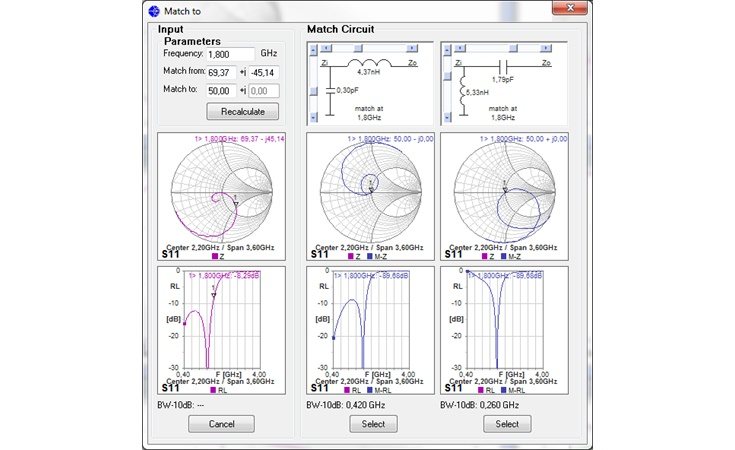This screenshot has height=450, width=735.
Task: Click the Match to imaginary field 0,00
Action: (263, 91)
